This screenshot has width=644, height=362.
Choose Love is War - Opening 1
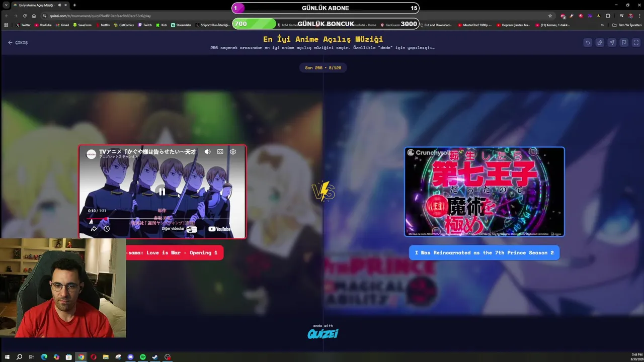pos(175,252)
